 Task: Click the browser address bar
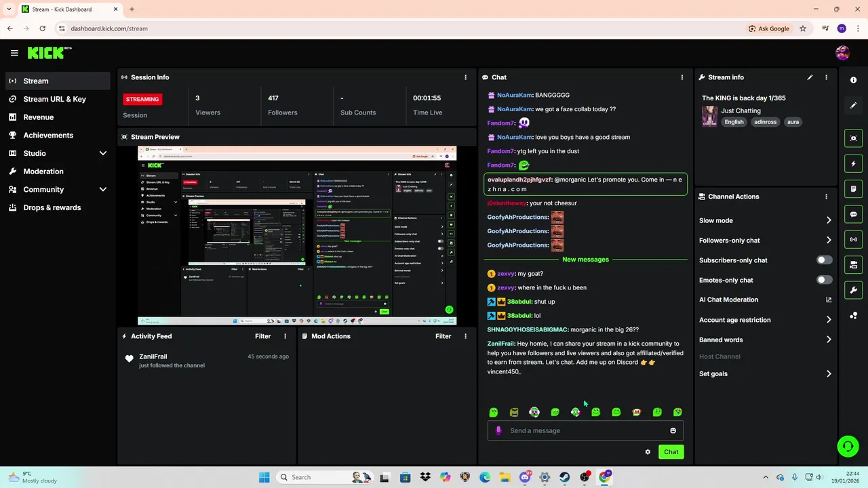(x=400, y=28)
